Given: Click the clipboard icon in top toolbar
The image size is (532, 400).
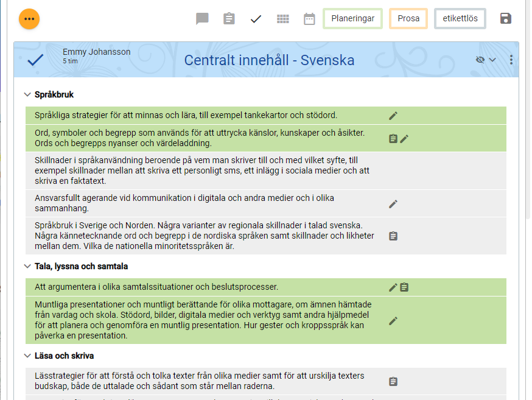Looking at the screenshot, I should tap(229, 19).
